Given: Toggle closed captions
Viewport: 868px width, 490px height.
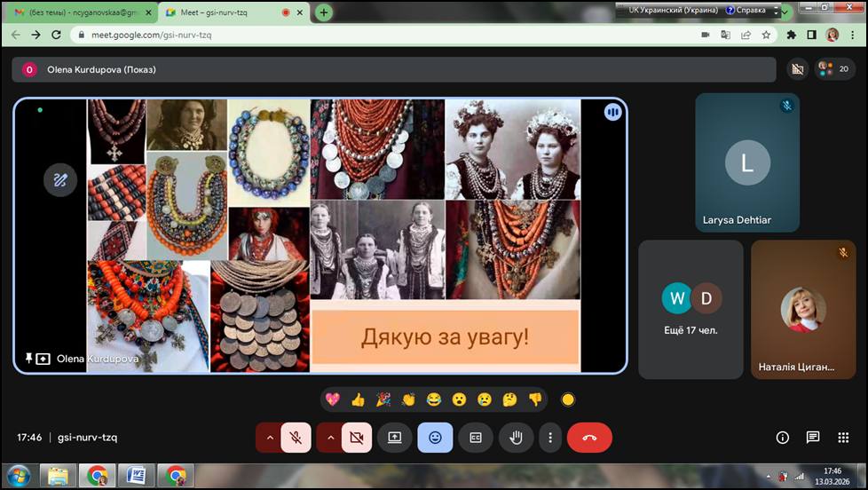Looking at the screenshot, I should click(475, 438).
